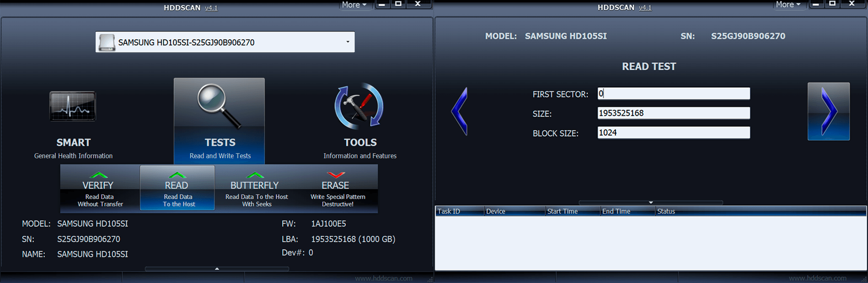The width and height of the screenshot is (868, 283).
Task: Click serial number in right window header
Action: [x=748, y=36]
